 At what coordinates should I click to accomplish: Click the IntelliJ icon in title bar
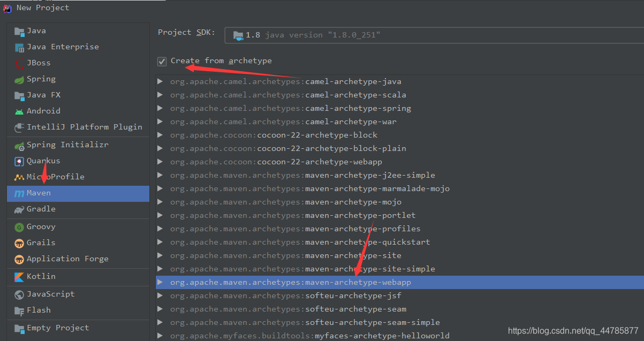tap(7, 7)
